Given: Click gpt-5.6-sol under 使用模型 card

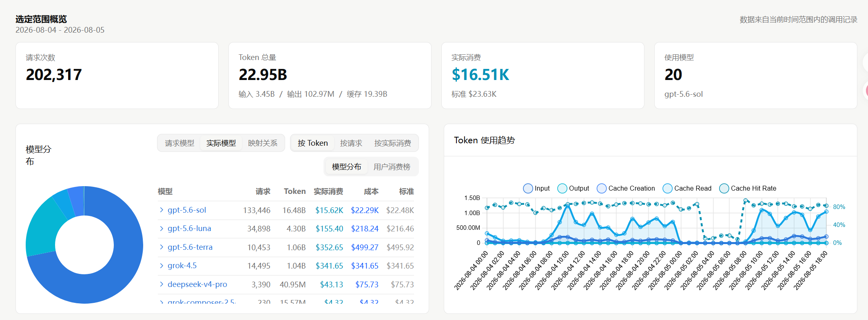Looking at the screenshot, I should [x=684, y=94].
